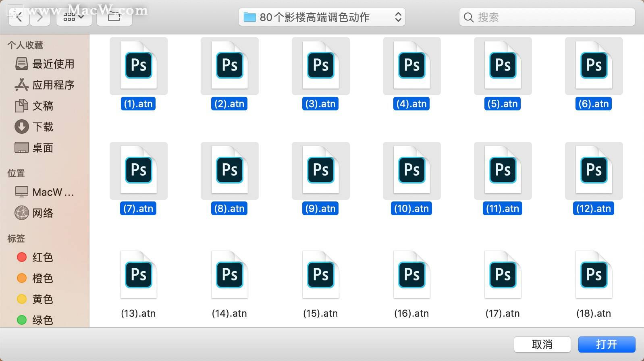Open 下载 in the sidebar
Viewport: 644px width, 361px height.
click(x=35, y=127)
